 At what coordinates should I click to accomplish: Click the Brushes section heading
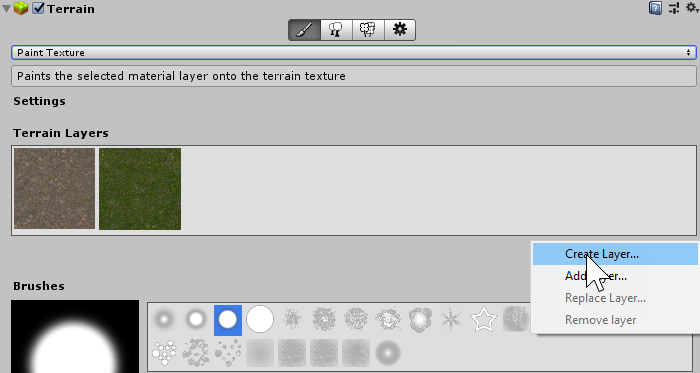coord(39,286)
